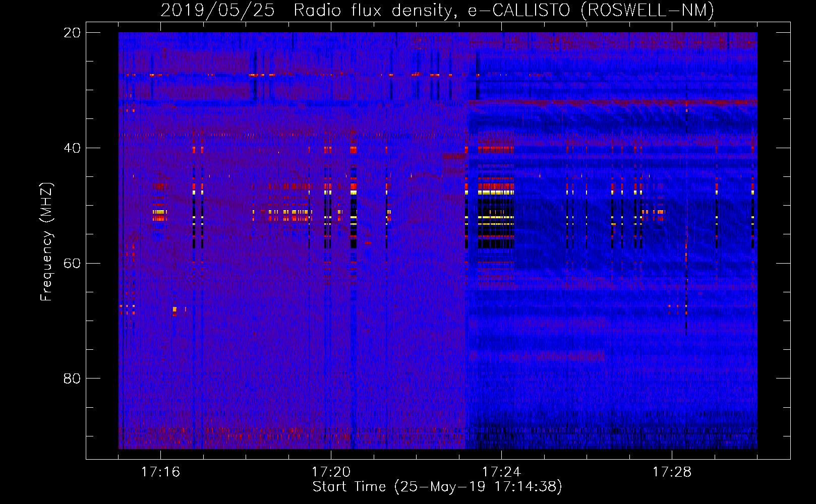
Task: Click the frequency tick label "20"
Action: pos(72,33)
